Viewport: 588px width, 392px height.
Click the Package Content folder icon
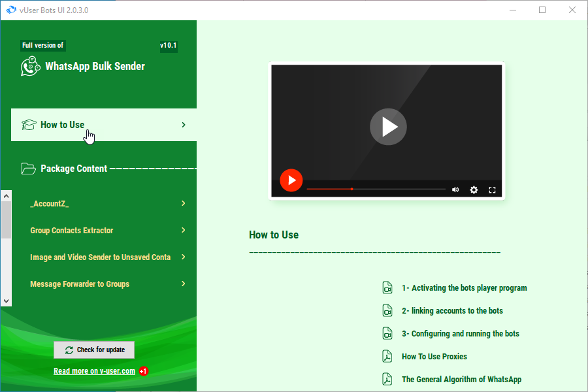coord(29,169)
